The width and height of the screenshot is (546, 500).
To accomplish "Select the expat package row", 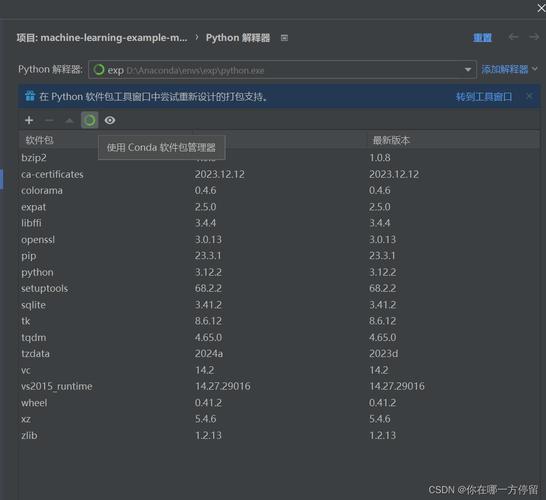I will 279,207.
